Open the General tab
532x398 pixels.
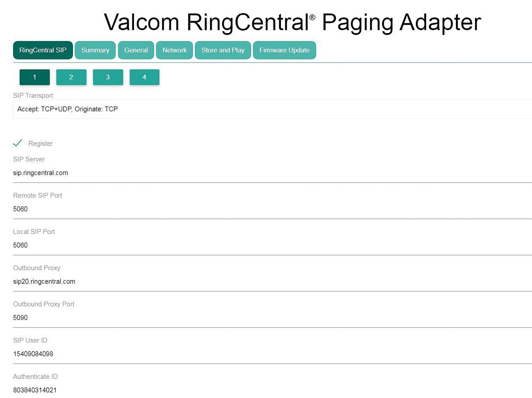click(x=136, y=50)
